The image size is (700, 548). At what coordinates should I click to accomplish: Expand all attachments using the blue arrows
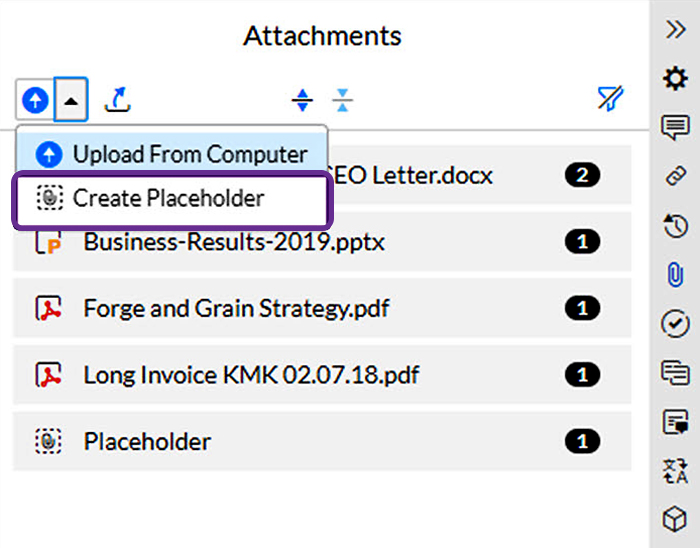(x=302, y=99)
